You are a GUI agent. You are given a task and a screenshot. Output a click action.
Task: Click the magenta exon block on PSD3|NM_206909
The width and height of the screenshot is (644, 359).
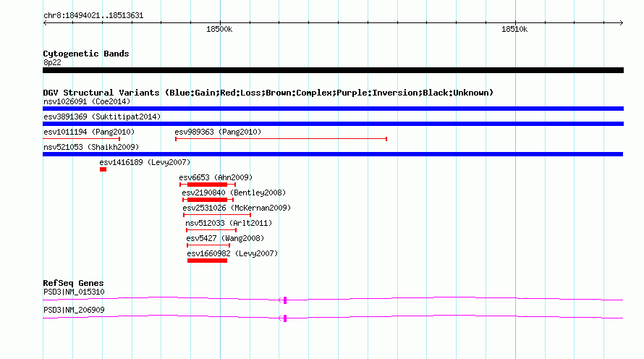pos(285,318)
